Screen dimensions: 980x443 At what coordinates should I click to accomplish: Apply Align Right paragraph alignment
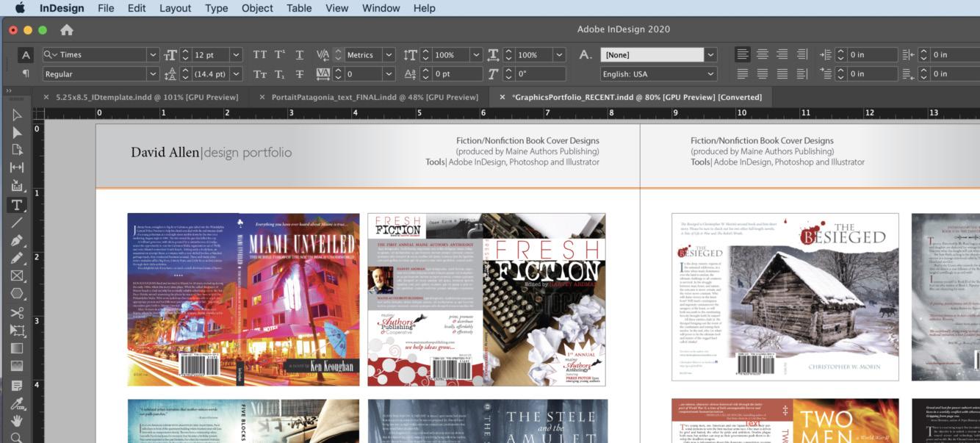pos(782,55)
